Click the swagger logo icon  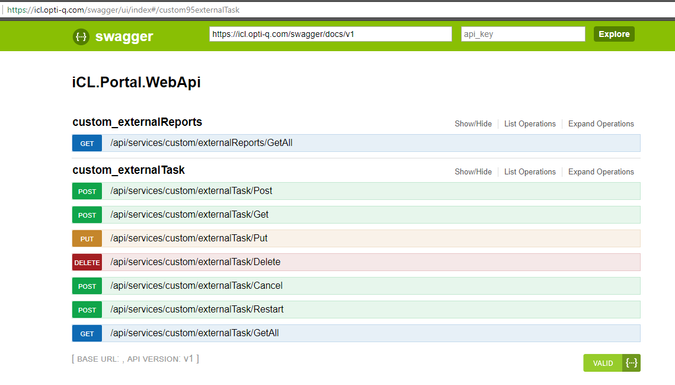(81, 37)
